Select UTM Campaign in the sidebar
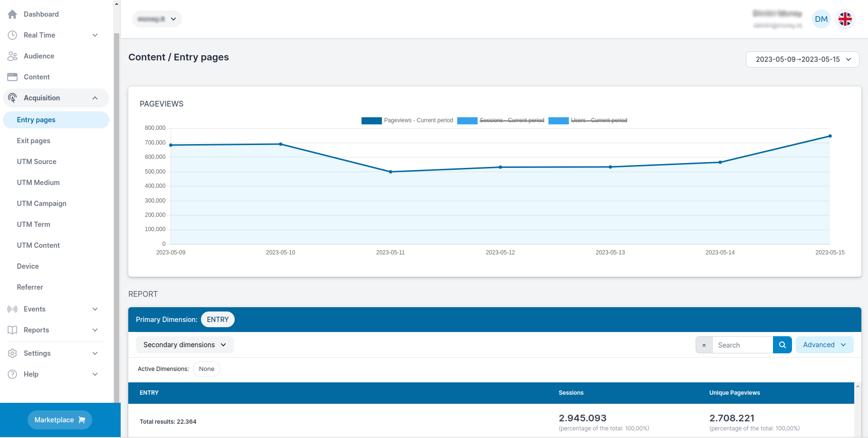 click(42, 204)
